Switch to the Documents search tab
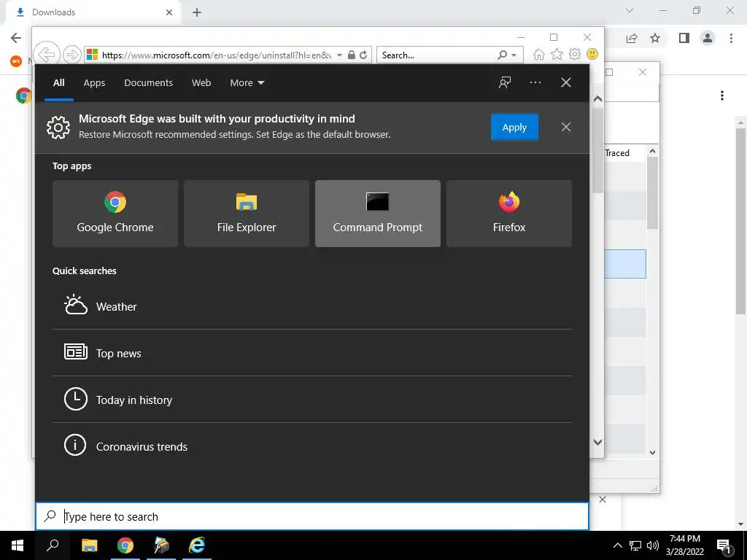 (x=148, y=83)
